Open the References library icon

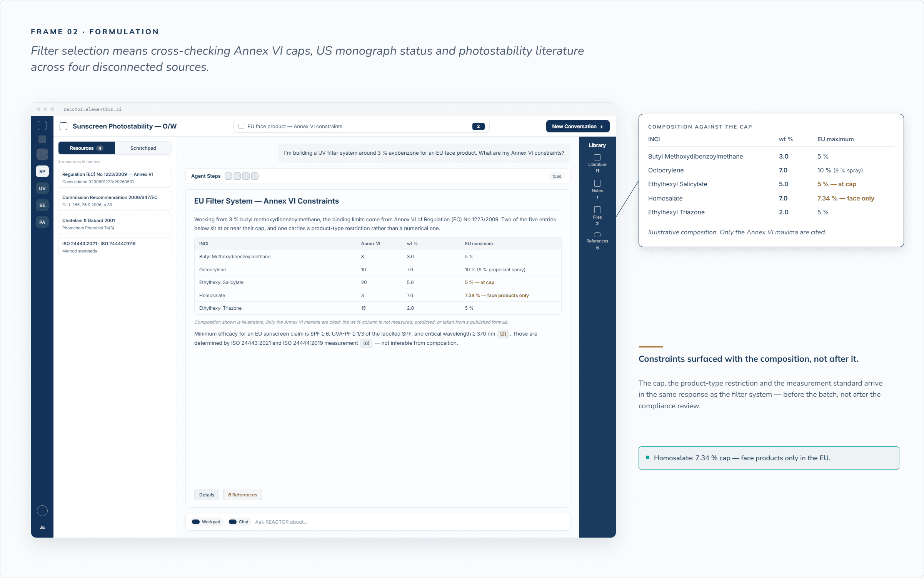(597, 235)
